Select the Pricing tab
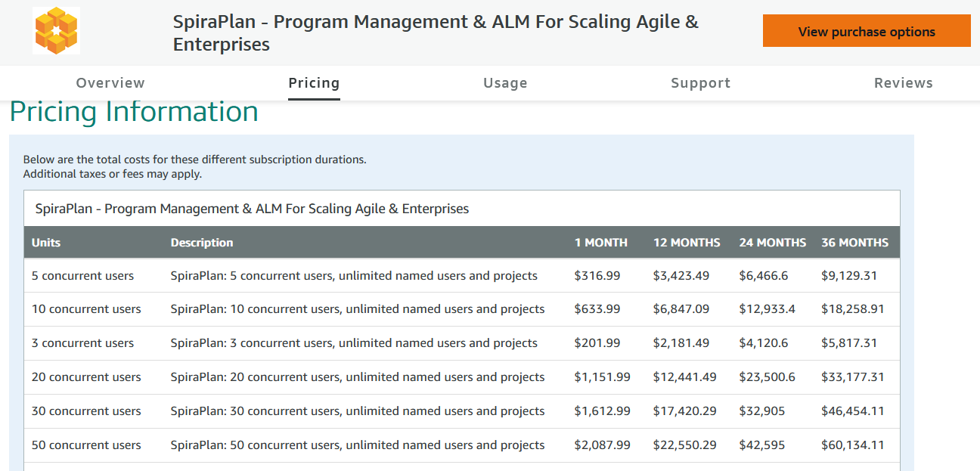Screen dimensions: 980x471 314,83
